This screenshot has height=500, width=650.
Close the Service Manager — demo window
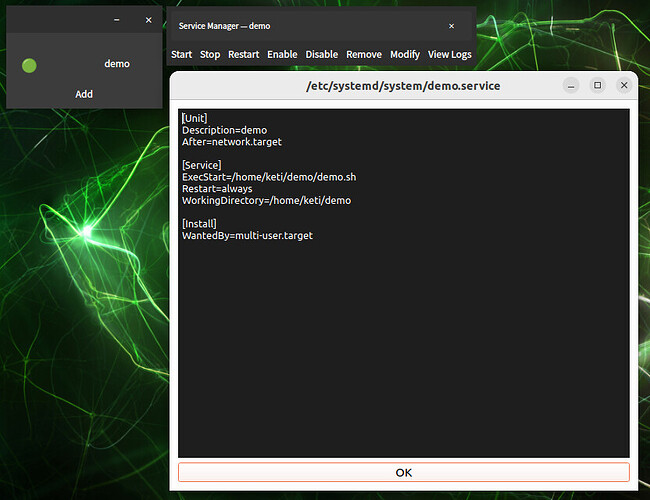[451, 25]
